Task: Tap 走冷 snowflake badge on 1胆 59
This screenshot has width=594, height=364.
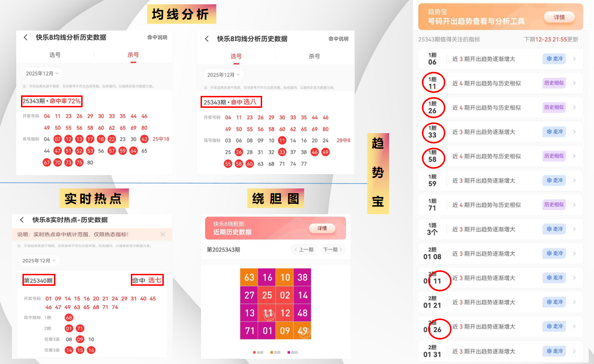Action: 554,180
